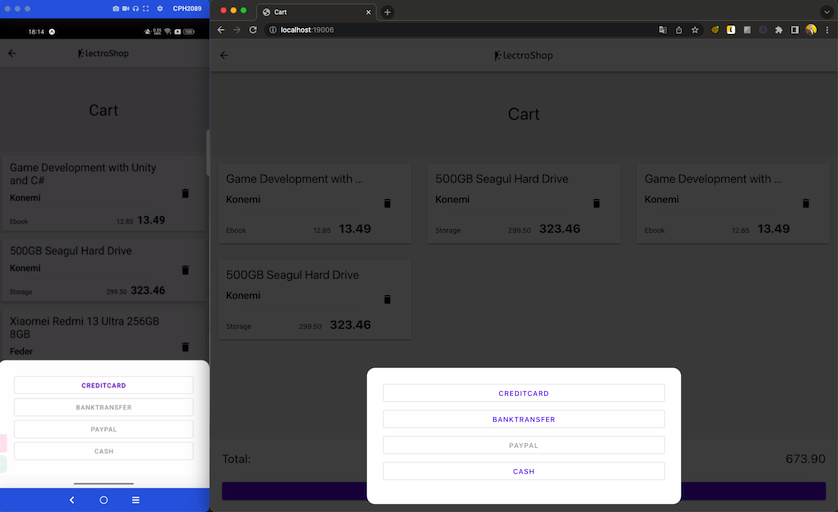Open the Chrome profile avatar

[x=811, y=30]
